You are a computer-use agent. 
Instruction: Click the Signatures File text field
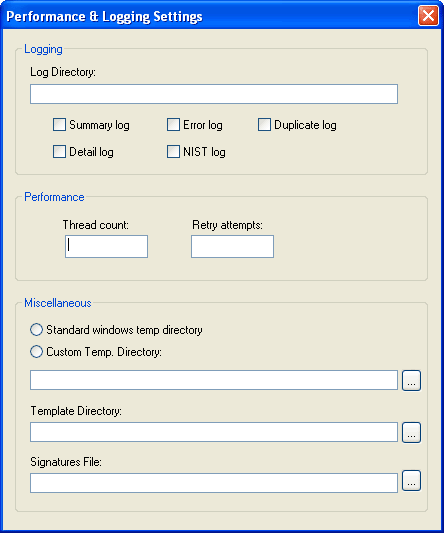(214, 483)
